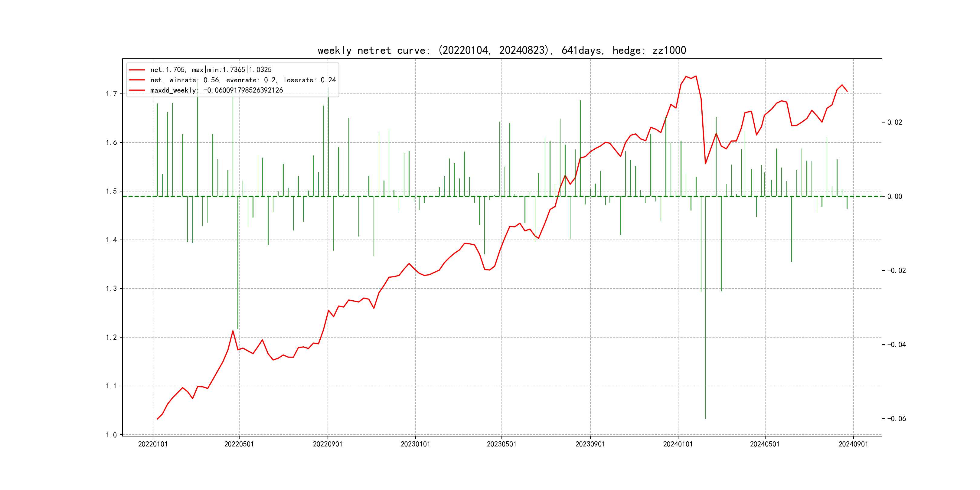Click the 20240501 x-axis date label
The height and width of the screenshot is (490, 980).
tap(764, 444)
